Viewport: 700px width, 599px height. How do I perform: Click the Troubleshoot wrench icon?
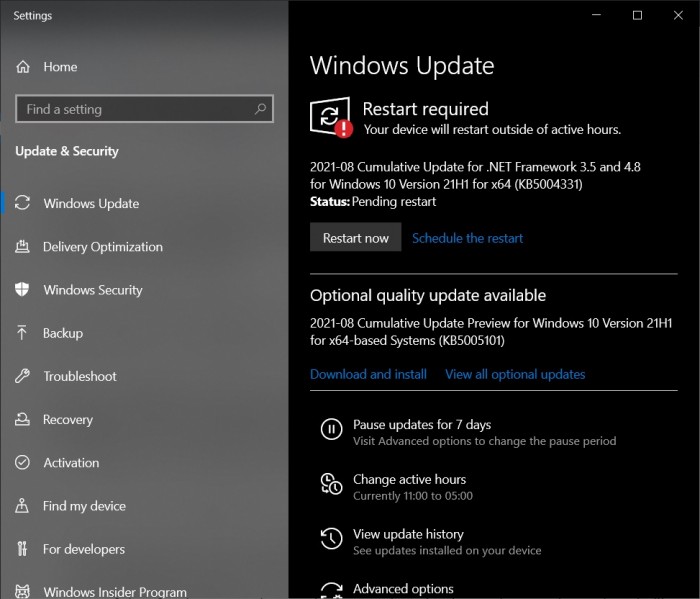(x=22, y=376)
